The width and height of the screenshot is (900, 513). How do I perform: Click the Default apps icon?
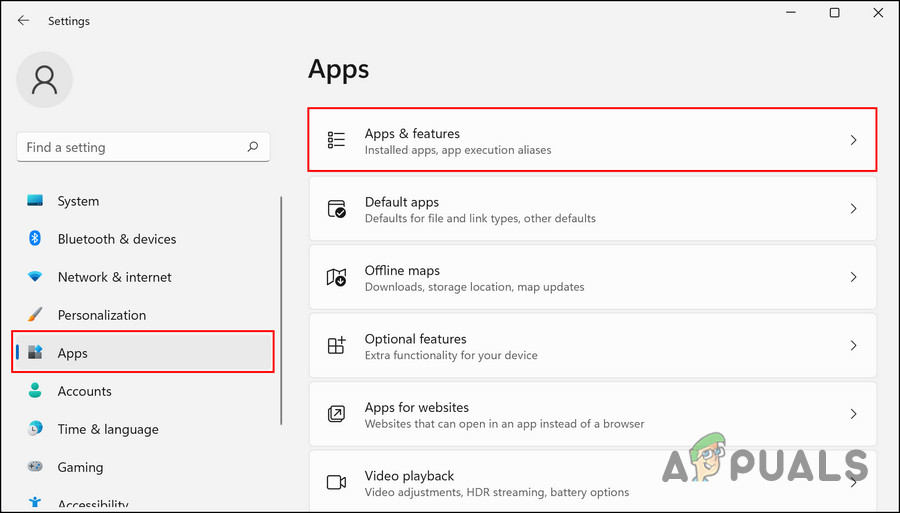336,208
